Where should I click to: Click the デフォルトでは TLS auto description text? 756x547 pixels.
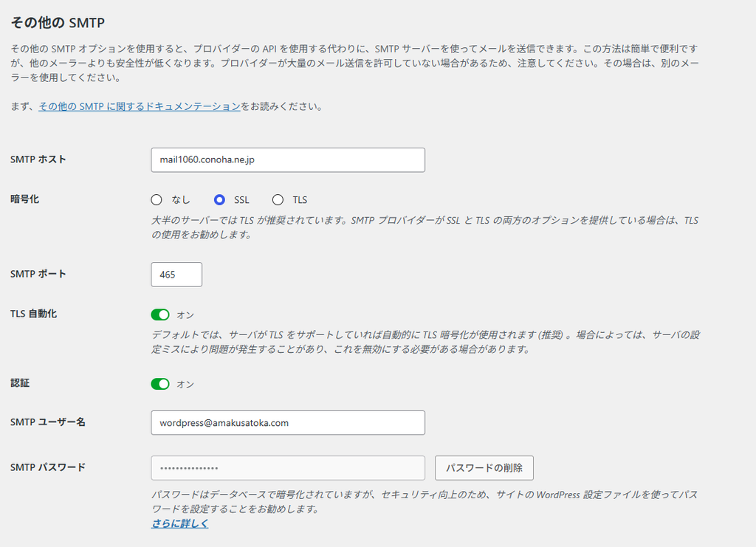click(426, 342)
